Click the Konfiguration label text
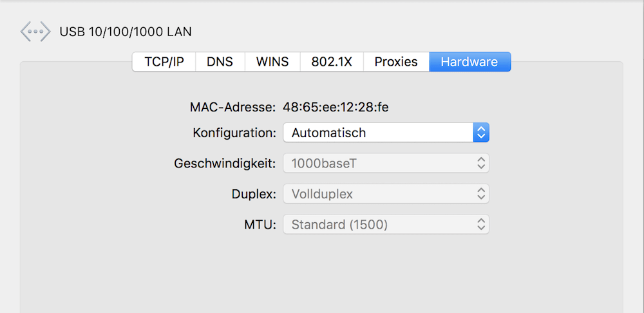Viewport: 644px width, 313px height. click(234, 133)
